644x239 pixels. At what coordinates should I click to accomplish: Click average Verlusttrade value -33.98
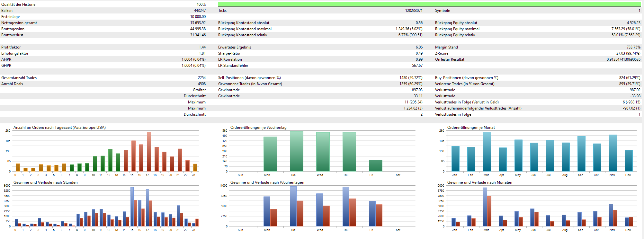635,96
